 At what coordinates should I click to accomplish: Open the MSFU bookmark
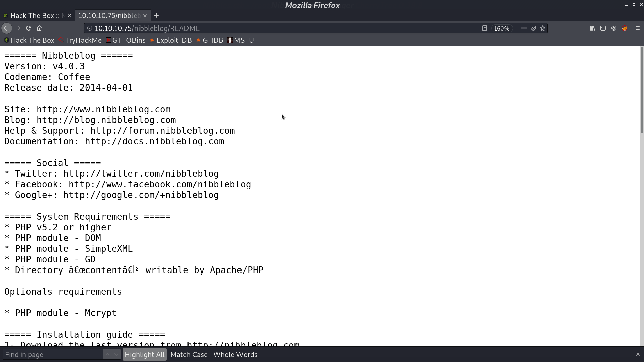pyautogui.click(x=240, y=40)
